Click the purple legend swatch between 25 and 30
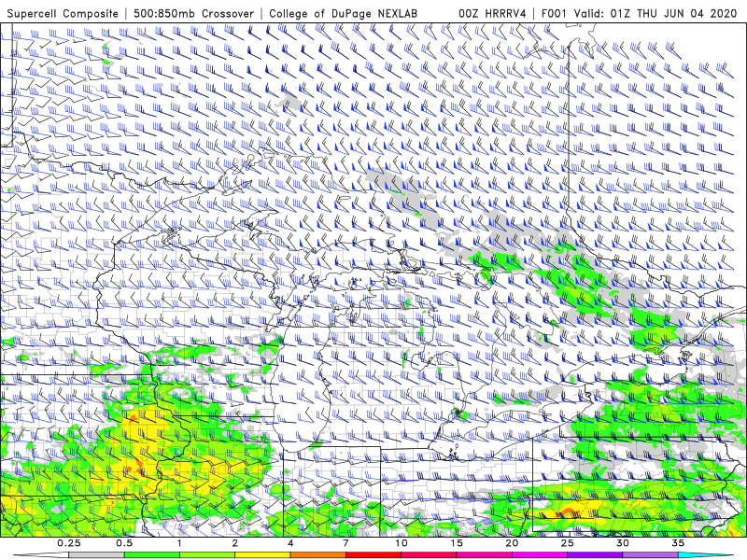The image size is (747, 560). [595, 555]
